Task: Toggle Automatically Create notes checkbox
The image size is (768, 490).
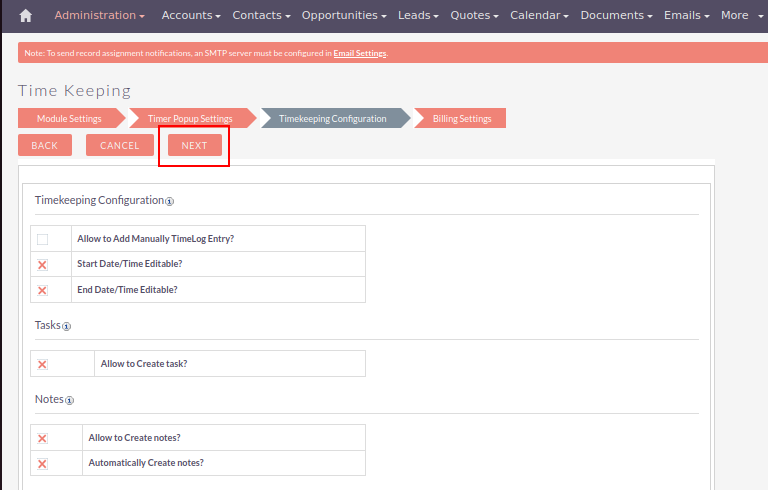Action: point(42,464)
